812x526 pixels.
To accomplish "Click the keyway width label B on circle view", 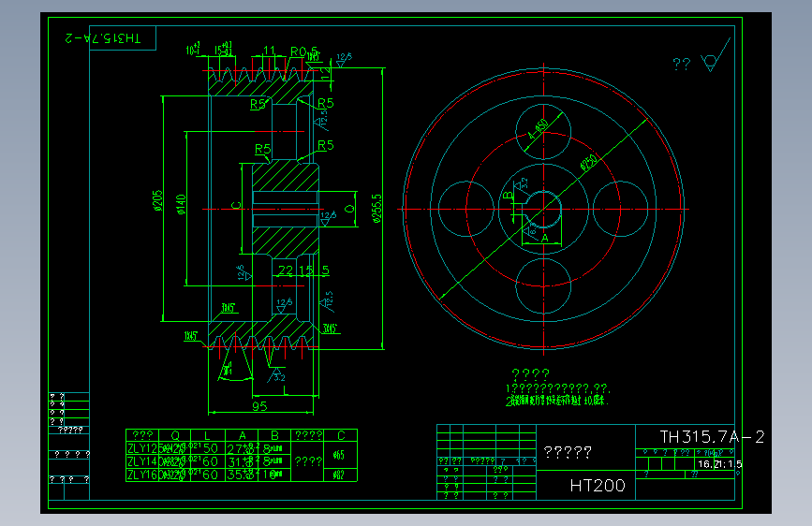I will 508,196.
